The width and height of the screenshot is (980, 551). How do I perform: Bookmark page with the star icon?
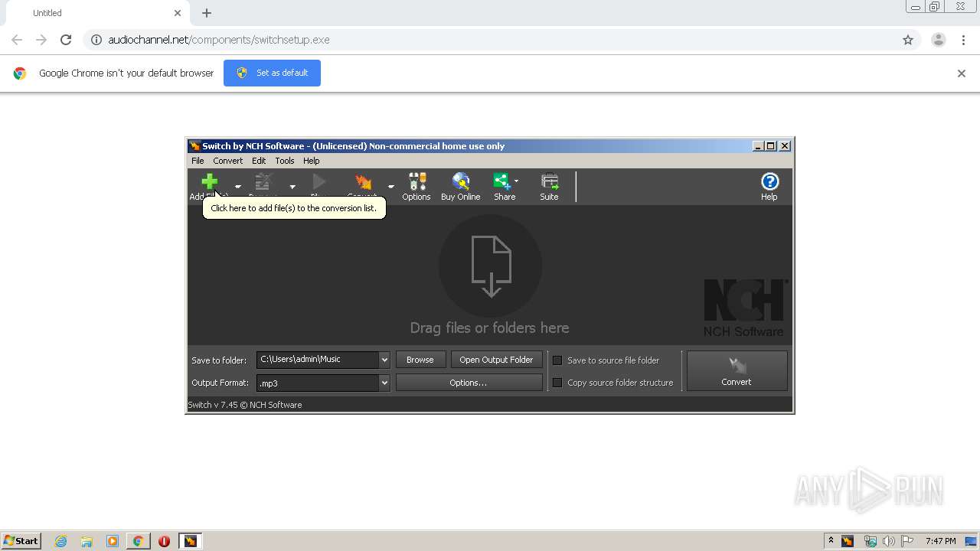908,40
